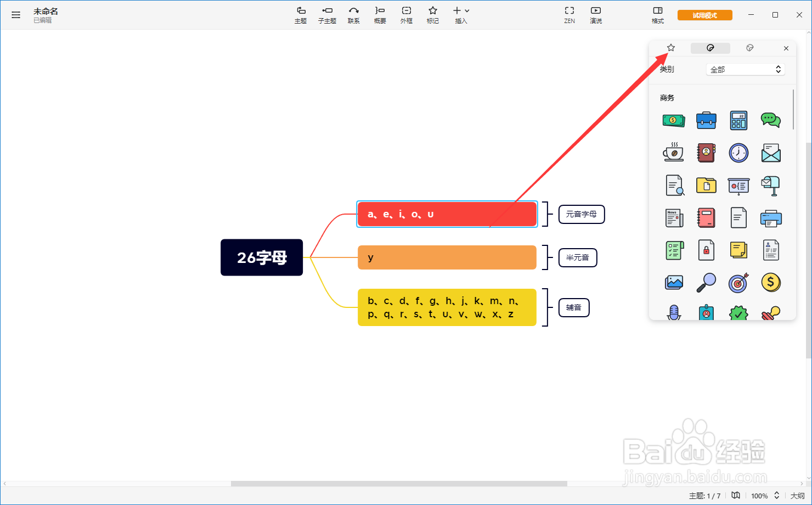Open the map overview book icon
This screenshot has height=505, width=812.
pos(736,495)
